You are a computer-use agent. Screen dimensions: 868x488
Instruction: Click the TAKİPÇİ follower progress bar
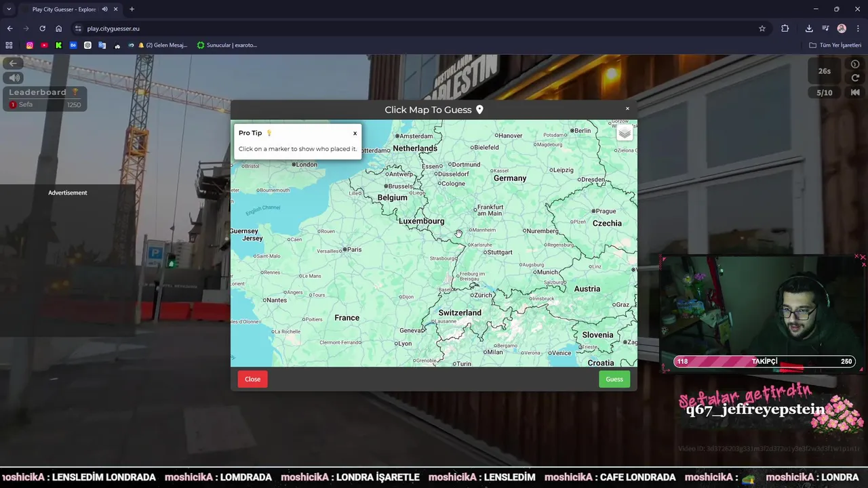tap(764, 361)
